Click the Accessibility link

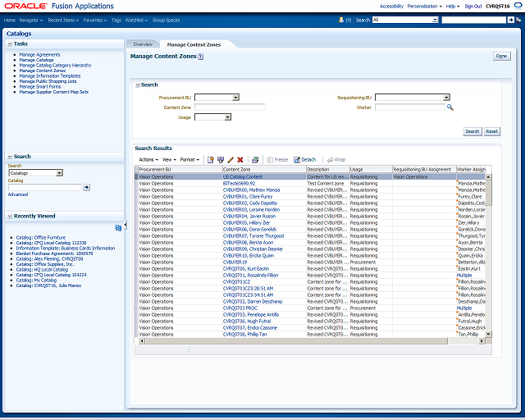(x=391, y=6)
